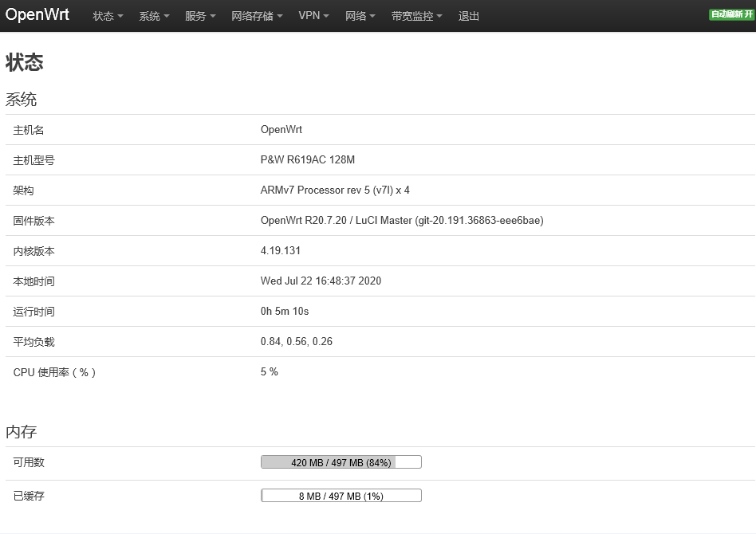Expand the 系统 dropdown menu
The height and width of the screenshot is (534, 756).
pos(154,16)
